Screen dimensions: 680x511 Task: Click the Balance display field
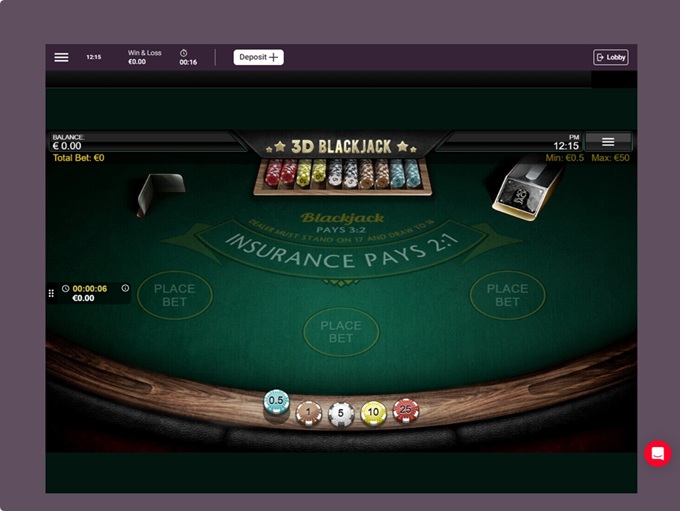click(145, 142)
